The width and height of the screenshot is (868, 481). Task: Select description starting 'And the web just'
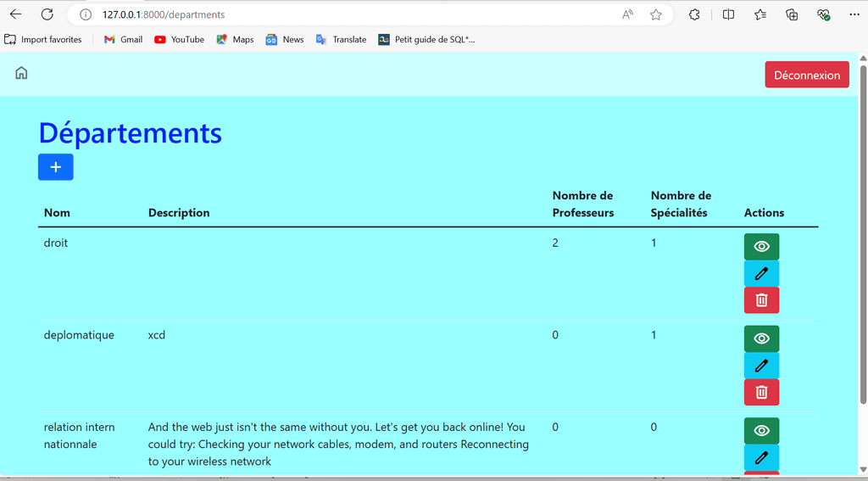click(x=337, y=444)
